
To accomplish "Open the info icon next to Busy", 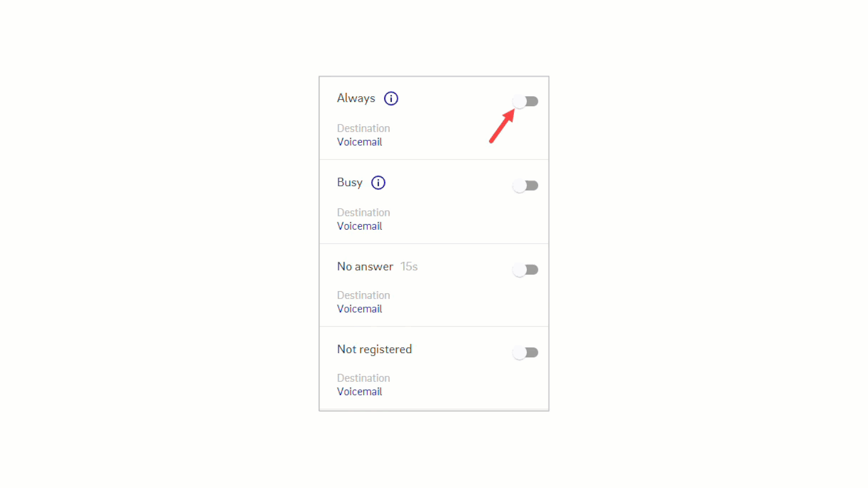I will 378,183.
